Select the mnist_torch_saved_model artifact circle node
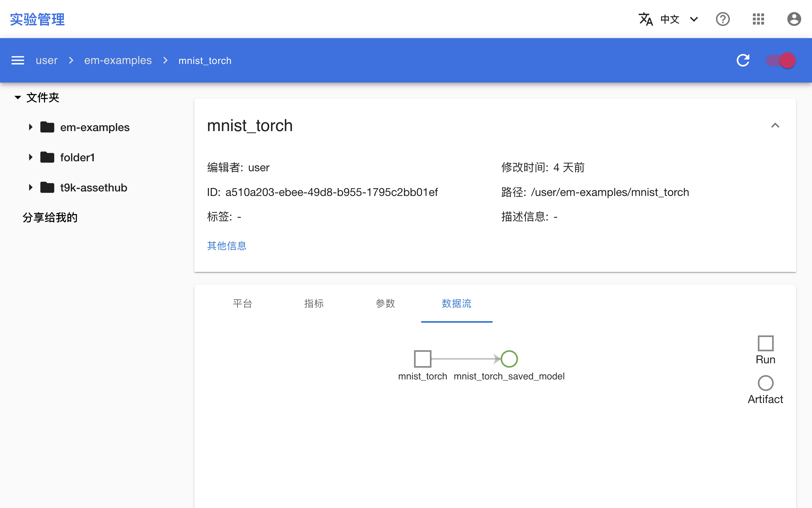 (509, 359)
